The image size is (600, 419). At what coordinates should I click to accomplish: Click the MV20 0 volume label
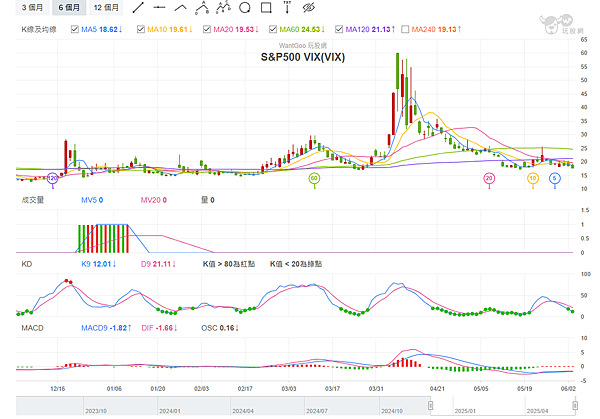(153, 200)
